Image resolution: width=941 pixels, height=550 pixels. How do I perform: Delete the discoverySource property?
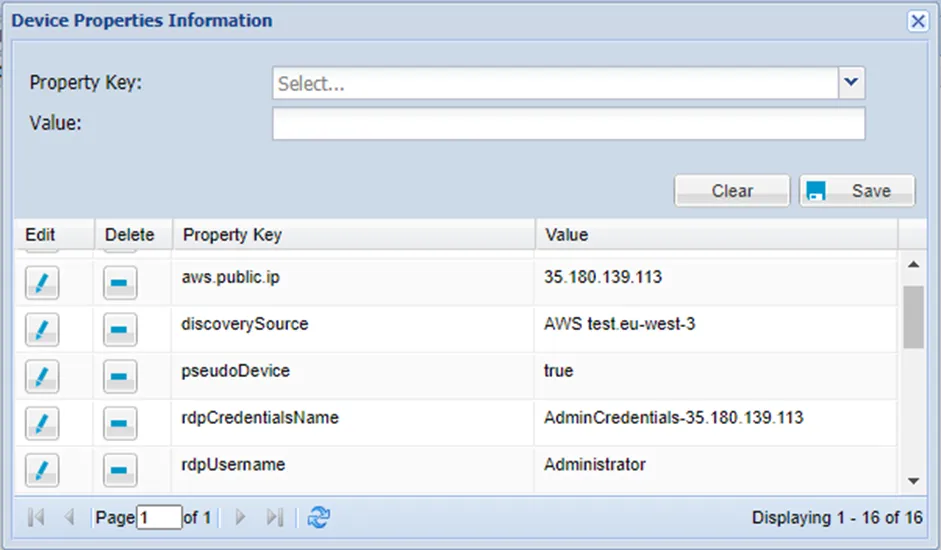[119, 329]
